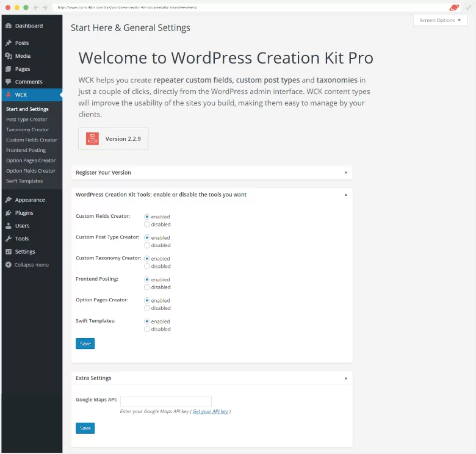Click the browser forward arrow
This screenshot has height=454, width=476.
click(x=45, y=7)
